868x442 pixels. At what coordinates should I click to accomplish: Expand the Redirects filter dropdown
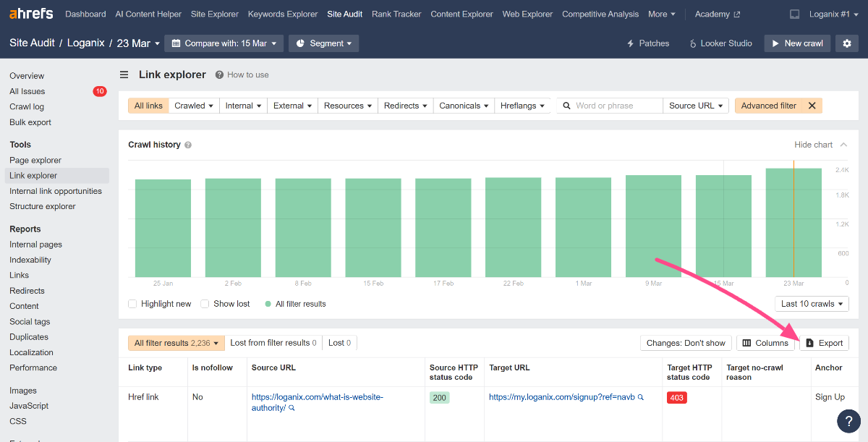[x=406, y=106]
